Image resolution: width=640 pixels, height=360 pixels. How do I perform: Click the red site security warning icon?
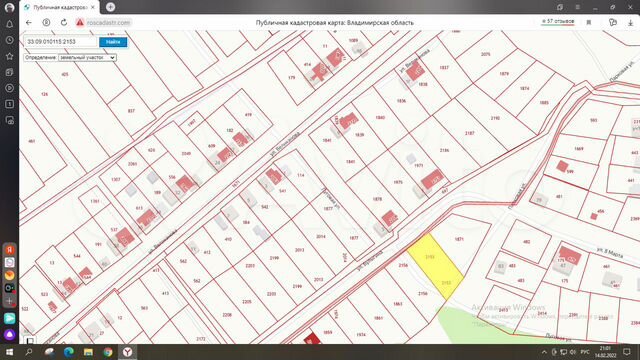(80, 22)
